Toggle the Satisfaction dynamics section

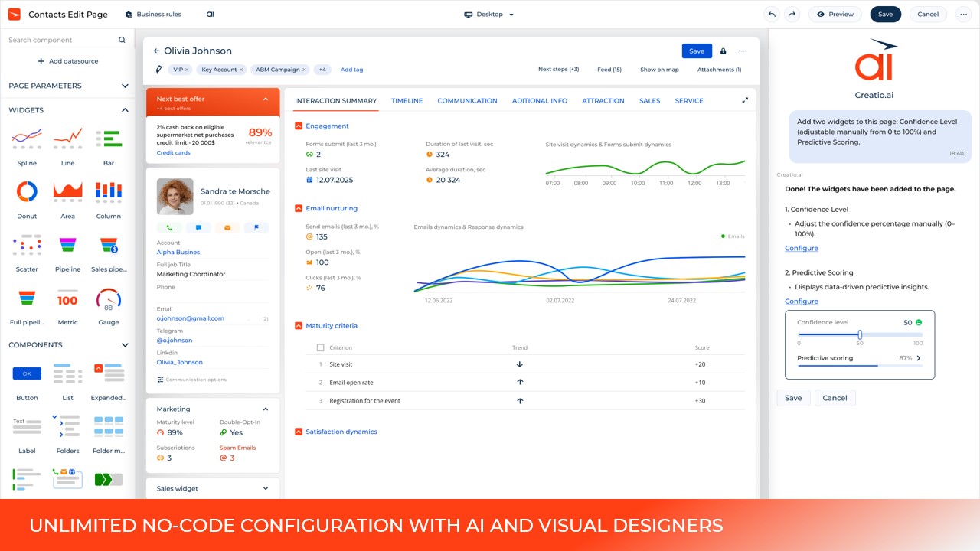[x=299, y=432]
